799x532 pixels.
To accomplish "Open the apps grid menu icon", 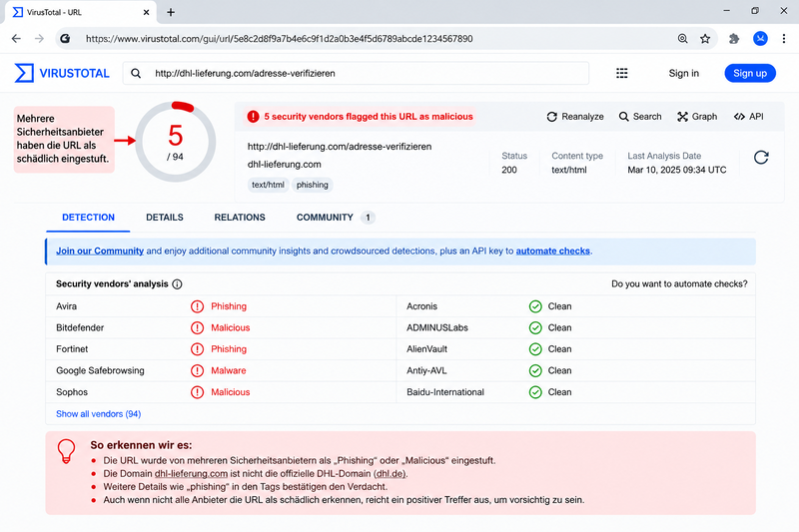I will pyautogui.click(x=621, y=73).
